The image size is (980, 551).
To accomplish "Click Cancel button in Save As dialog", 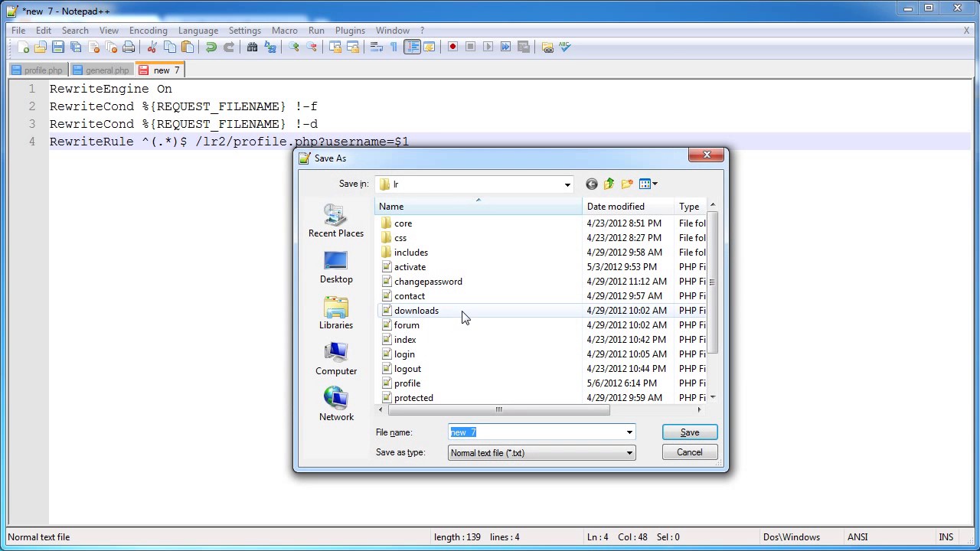I will tap(690, 452).
